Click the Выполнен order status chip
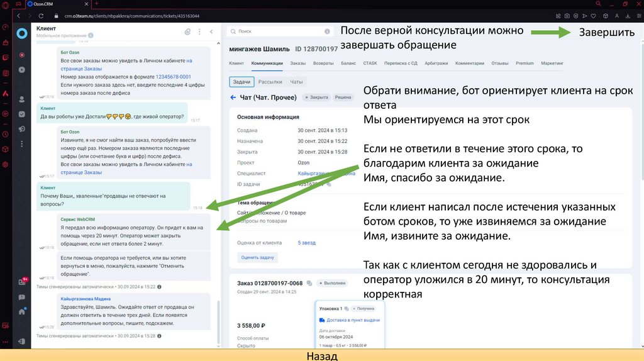 [333, 283]
